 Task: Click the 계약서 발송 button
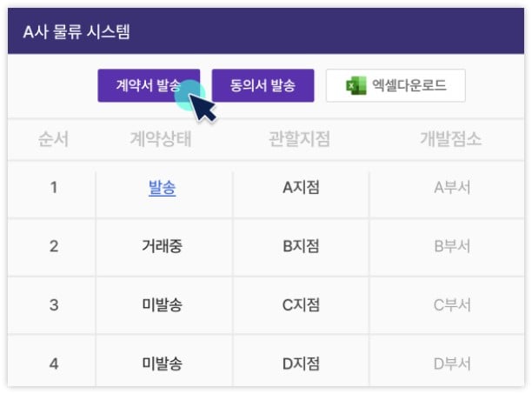pos(149,85)
